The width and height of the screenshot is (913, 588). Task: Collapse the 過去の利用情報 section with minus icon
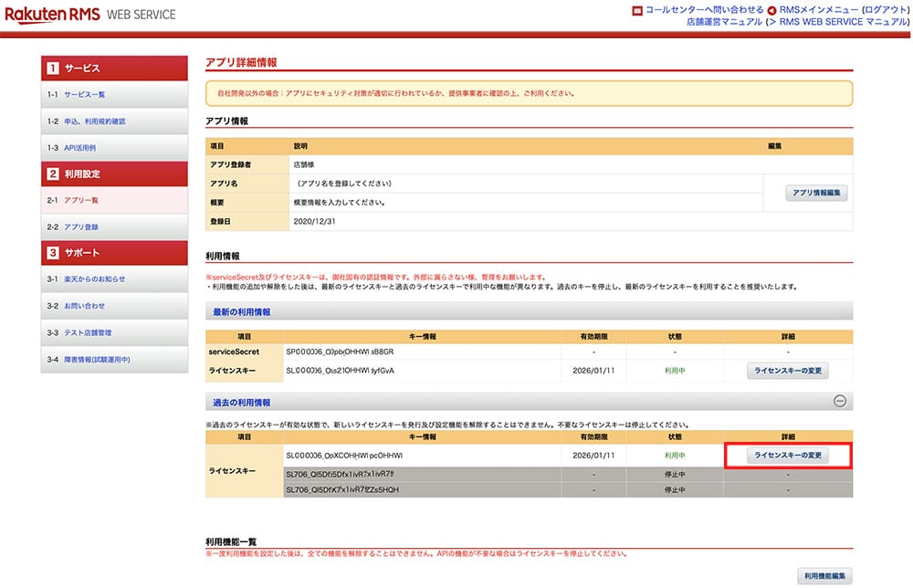coord(839,401)
